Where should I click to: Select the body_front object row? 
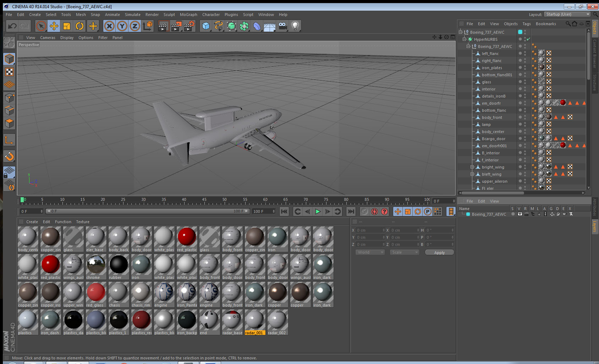(492, 117)
